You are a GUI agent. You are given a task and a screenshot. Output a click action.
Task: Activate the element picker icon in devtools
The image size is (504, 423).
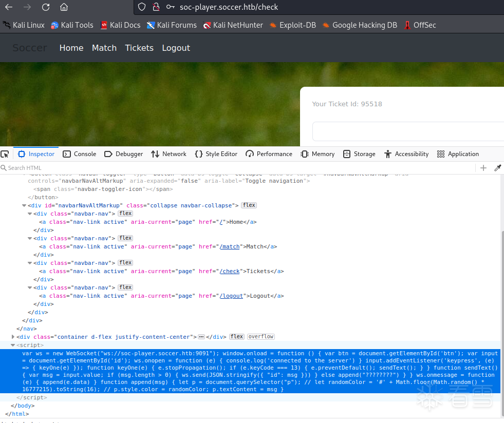click(5, 154)
